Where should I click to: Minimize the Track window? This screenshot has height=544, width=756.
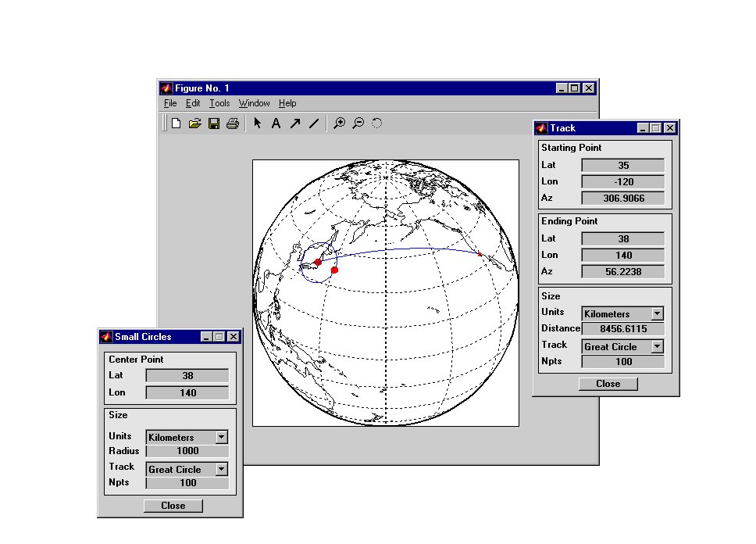point(643,128)
